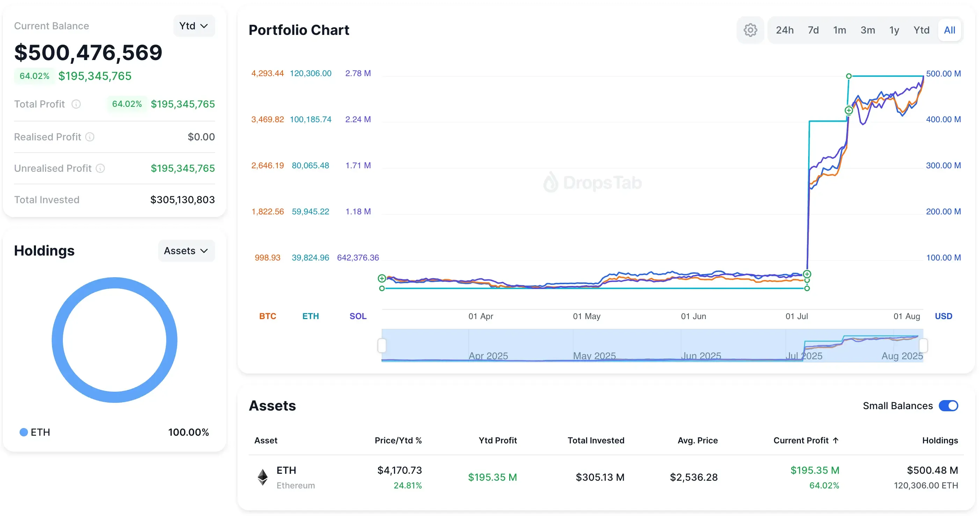
Task: Open the chart settings gear
Action: (750, 30)
